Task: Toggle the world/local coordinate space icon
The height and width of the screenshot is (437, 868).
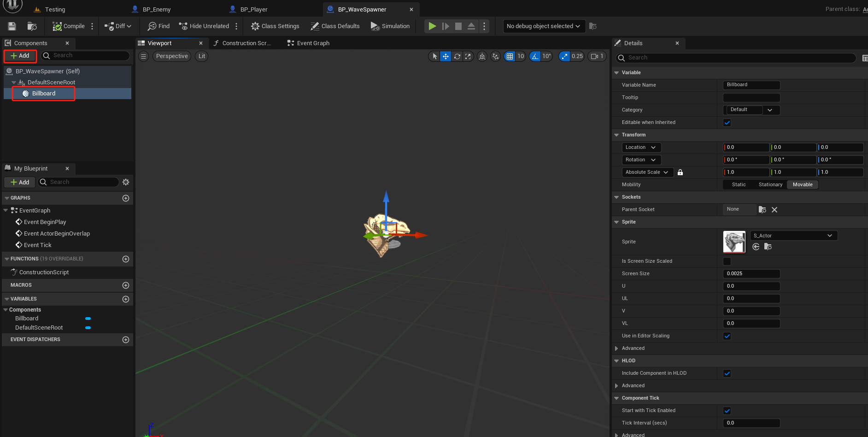Action: 482,56
